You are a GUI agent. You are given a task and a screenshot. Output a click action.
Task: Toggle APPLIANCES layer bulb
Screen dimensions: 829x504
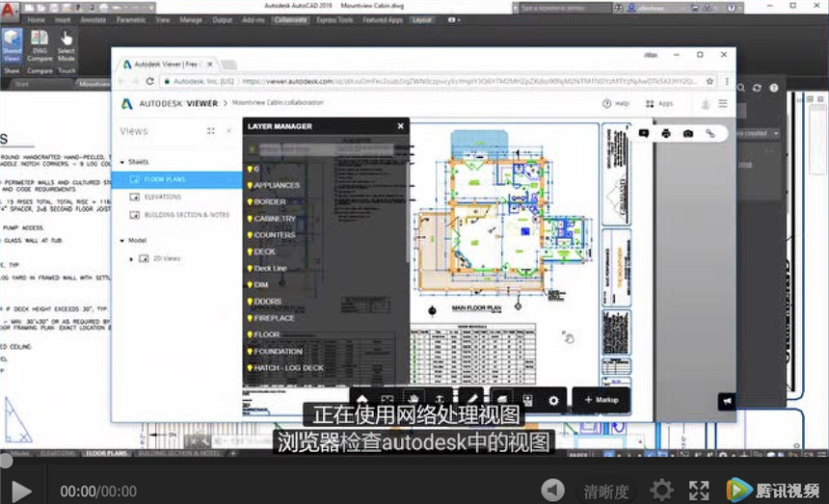point(250,185)
